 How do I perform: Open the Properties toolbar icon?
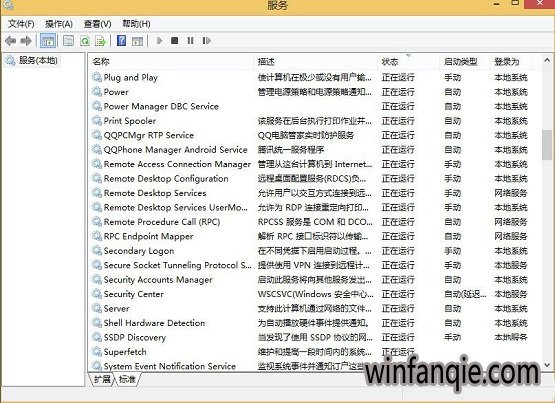68,41
